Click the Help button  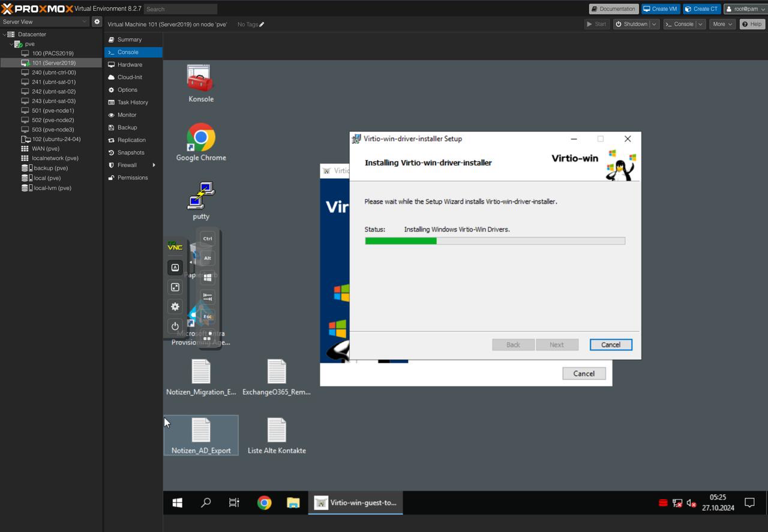coord(752,24)
